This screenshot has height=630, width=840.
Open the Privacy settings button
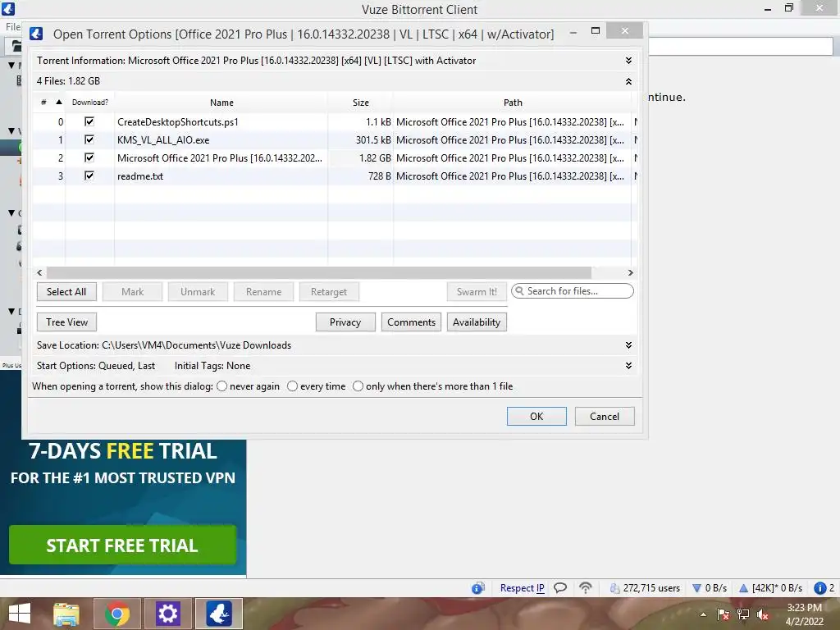pos(345,322)
